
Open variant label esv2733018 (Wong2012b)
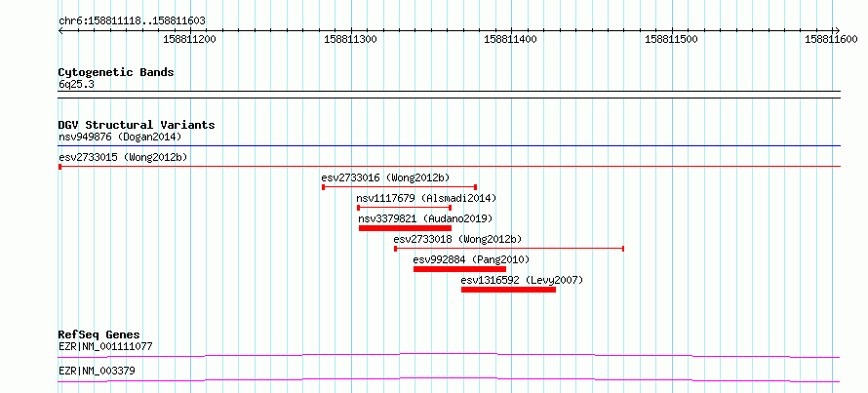click(457, 239)
